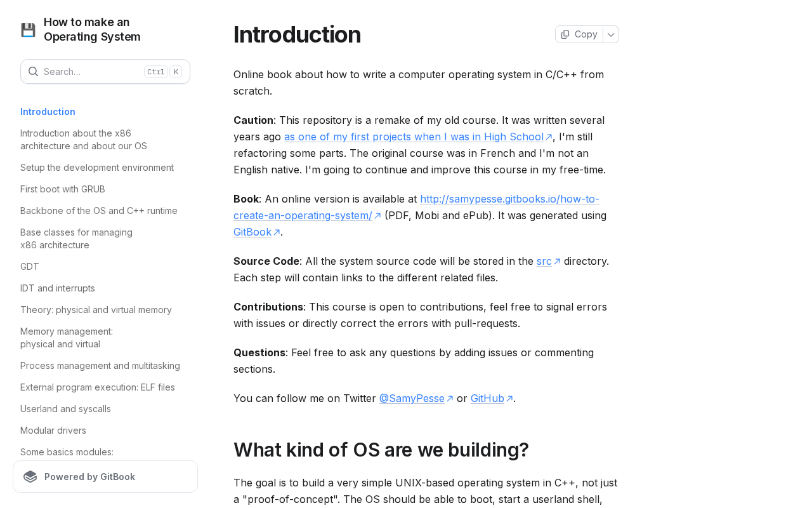The height and width of the screenshot is (508, 812).
Task: Open the samypesse.gitbooks.io book link
Action: point(416,207)
